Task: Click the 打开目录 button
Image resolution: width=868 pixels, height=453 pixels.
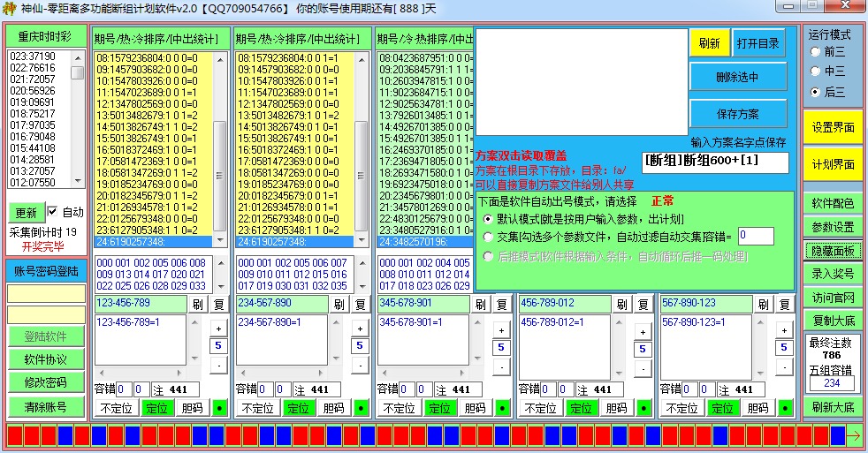Action: pyautogui.click(x=758, y=43)
